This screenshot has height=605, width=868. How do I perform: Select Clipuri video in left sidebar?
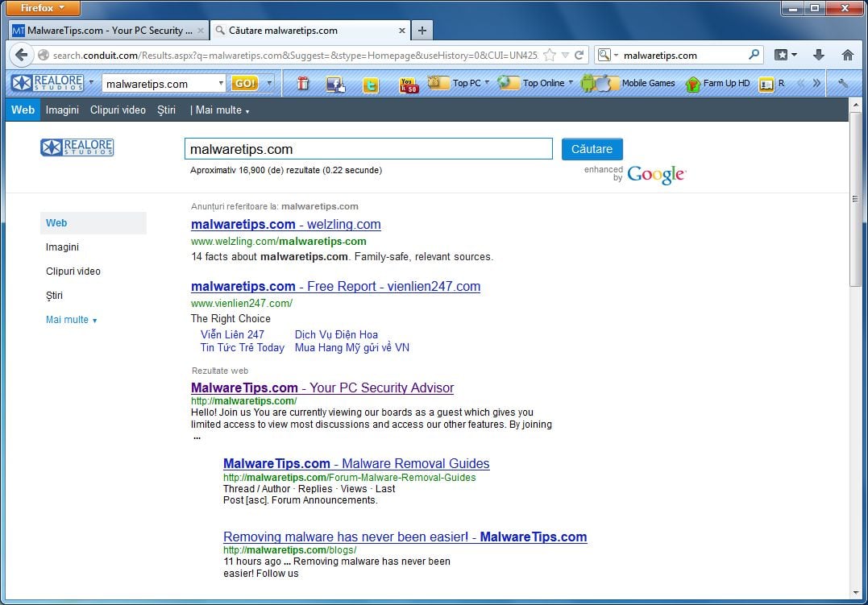click(73, 271)
